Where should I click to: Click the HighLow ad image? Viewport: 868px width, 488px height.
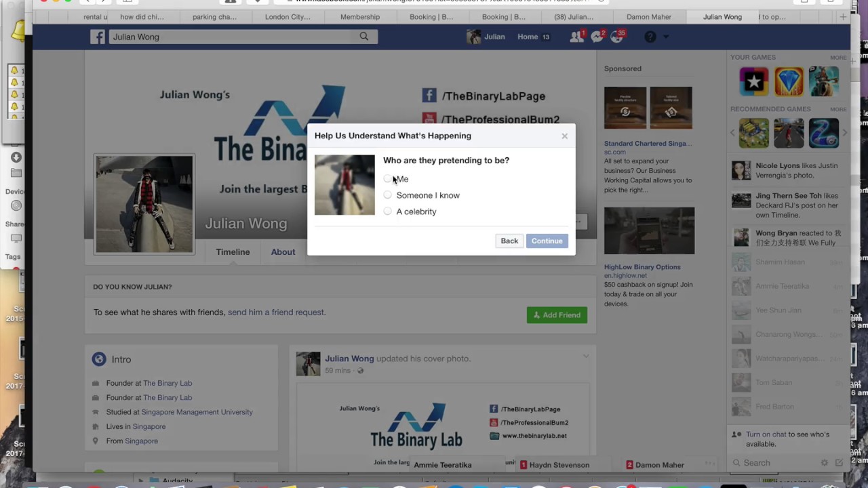(649, 230)
